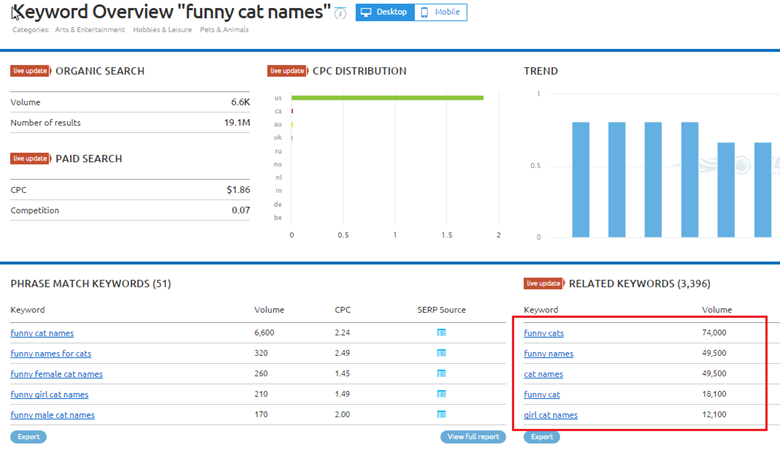Click the info icon beside the keyword title
The image size is (780, 453).
point(342,13)
